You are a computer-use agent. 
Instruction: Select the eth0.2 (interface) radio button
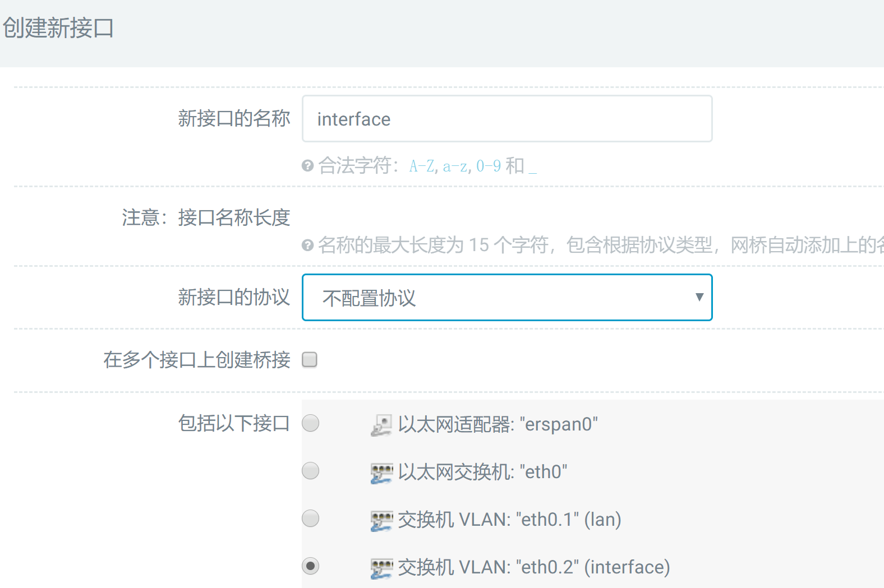point(311,566)
